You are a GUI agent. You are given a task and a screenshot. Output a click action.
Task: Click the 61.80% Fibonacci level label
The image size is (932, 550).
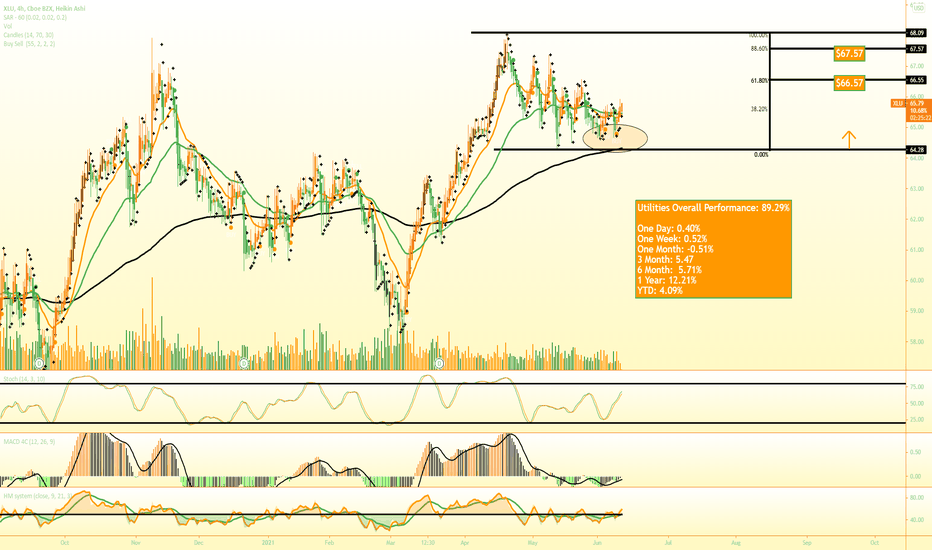[759, 80]
